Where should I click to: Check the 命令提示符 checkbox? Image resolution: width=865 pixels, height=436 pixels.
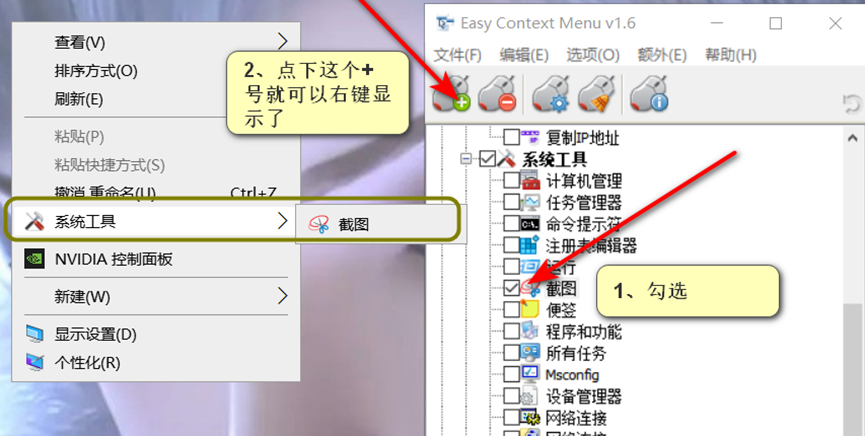click(511, 224)
